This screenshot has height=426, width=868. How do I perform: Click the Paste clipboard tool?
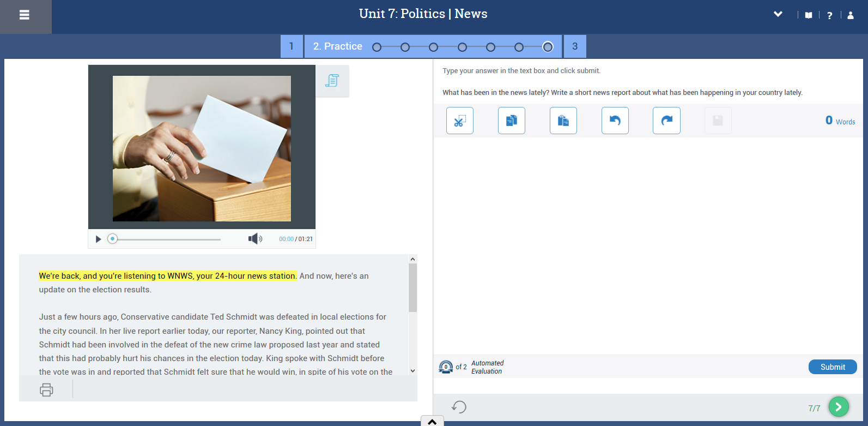point(563,121)
